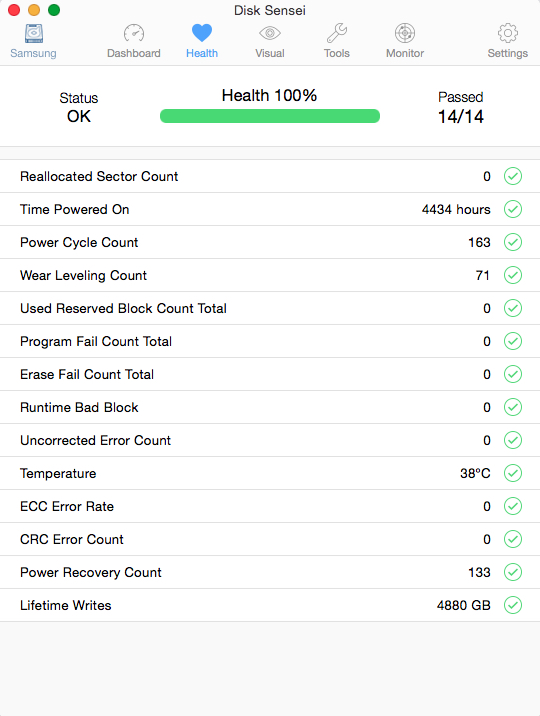The height and width of the screenshot is (716, 540).
Task: Open the Visual eye icon
Action: (x=270, y=33)
